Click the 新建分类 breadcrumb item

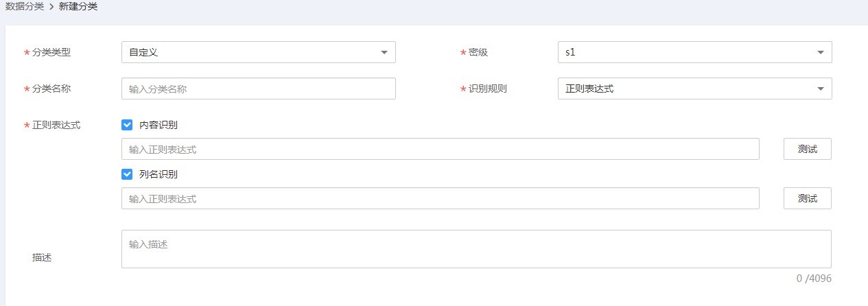click(x=78, y=7)
